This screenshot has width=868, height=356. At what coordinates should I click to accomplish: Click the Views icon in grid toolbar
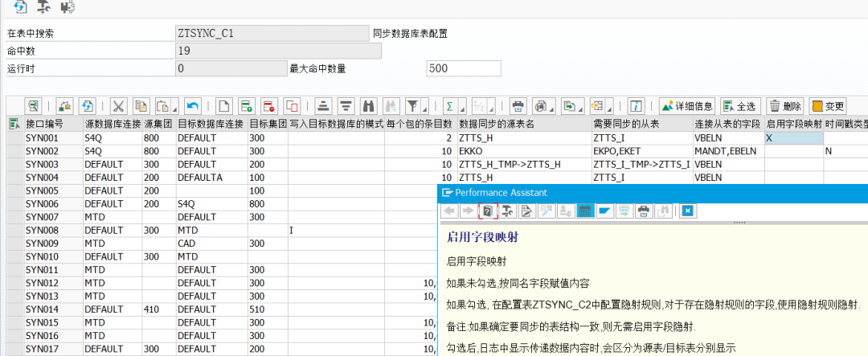[540, 106]
